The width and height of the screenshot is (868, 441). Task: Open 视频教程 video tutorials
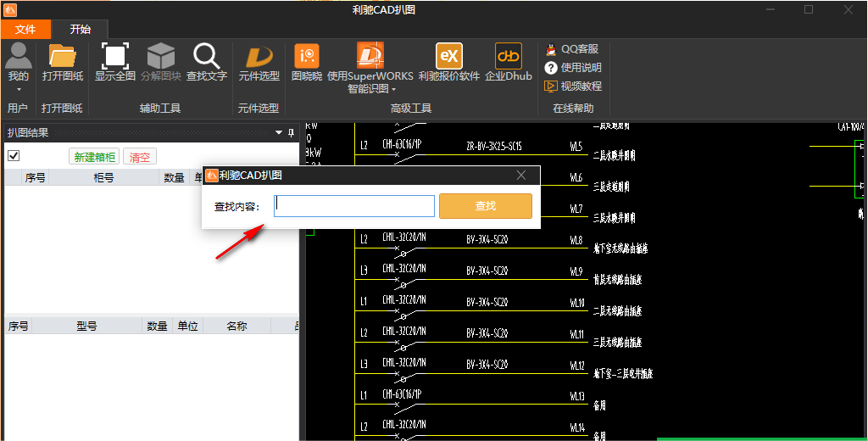coord(573,87)
